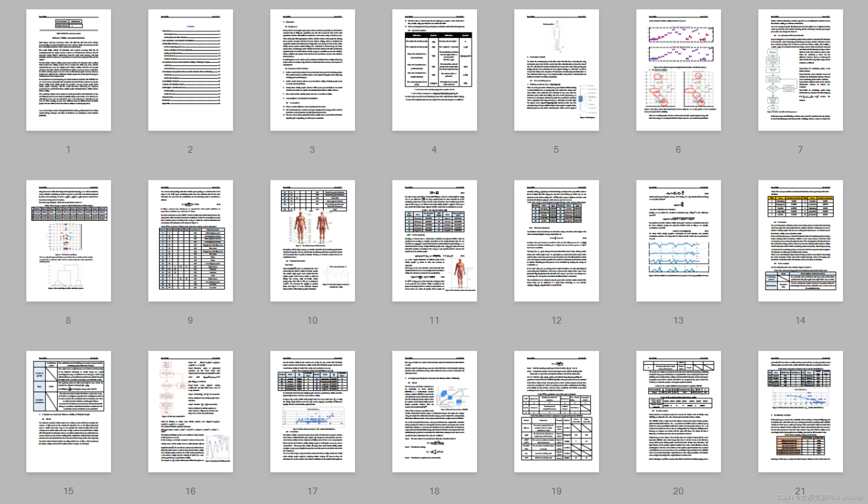
Task: Open page 11 thumbnail
Action: 434,240
